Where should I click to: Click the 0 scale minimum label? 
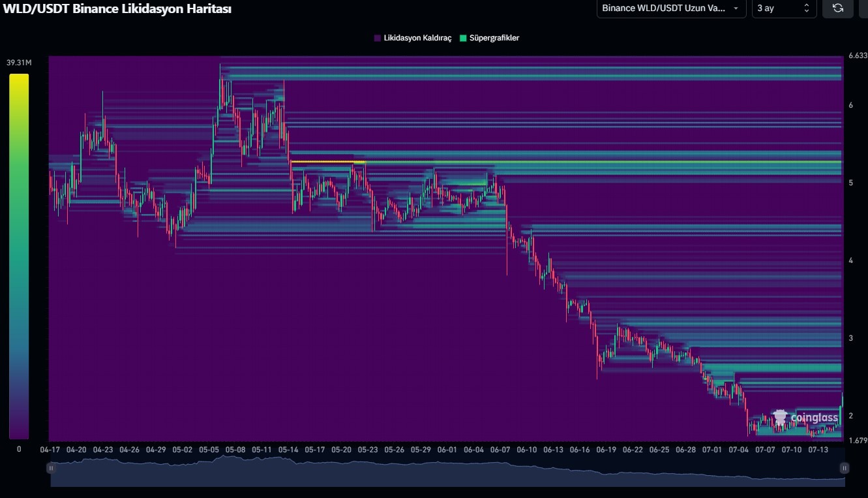pyautogui.click(x=19, y=449)
